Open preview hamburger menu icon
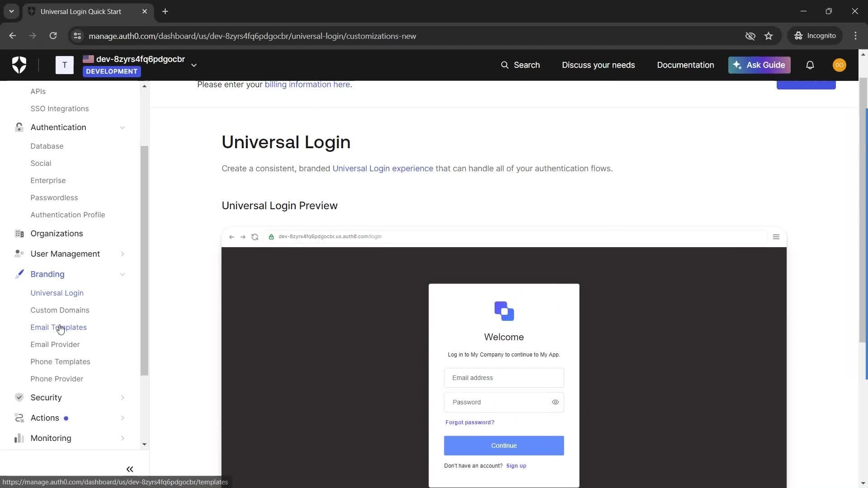Viewport: 868px width, 488px height. [776, 237]
